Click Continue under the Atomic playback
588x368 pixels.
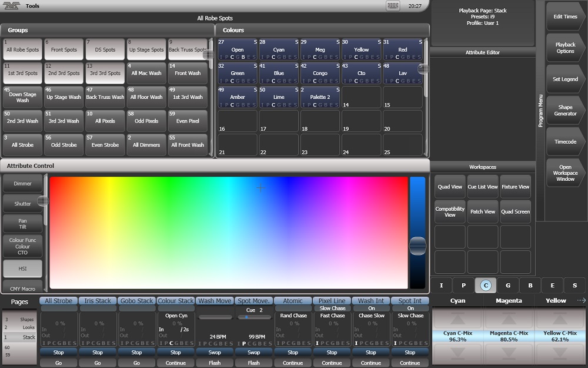point(292,363)
